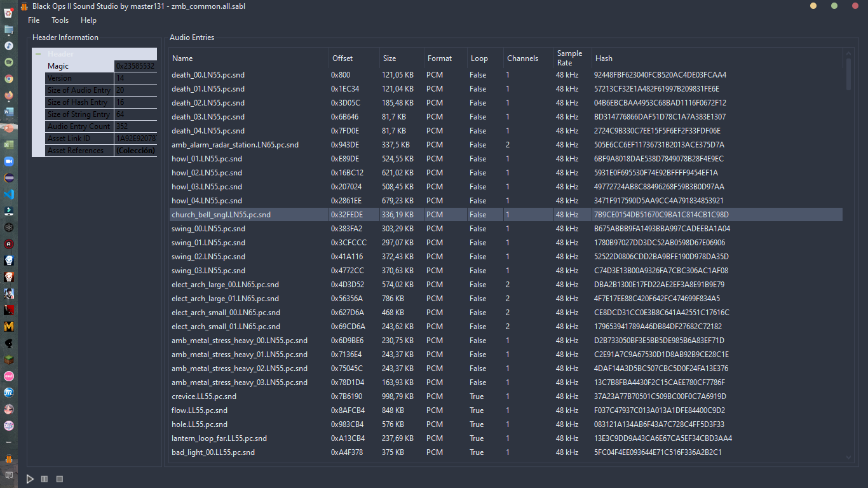
Task: Select the death_03.LN55.pc.snd entry
Action: (x=506, y=117)
